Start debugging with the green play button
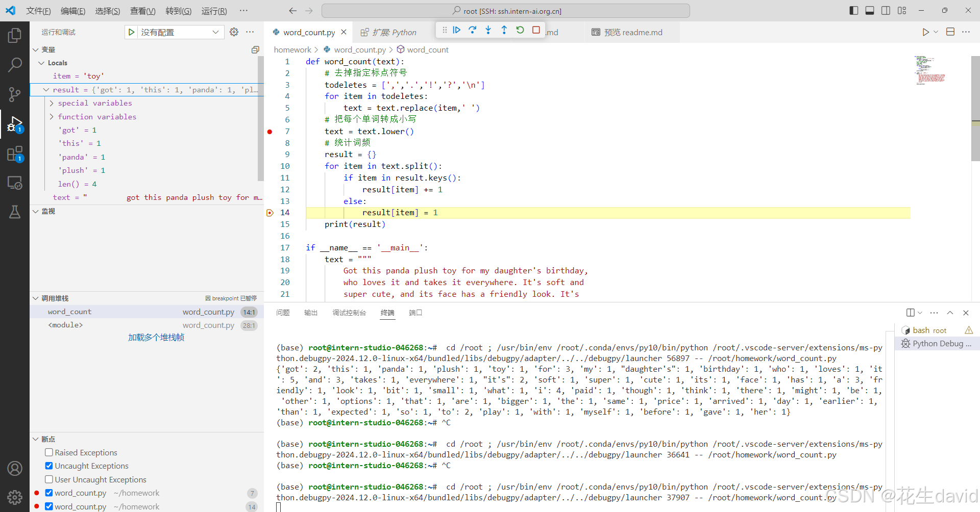The height and width of the screenshot is (512, 980). coord(132,32)
